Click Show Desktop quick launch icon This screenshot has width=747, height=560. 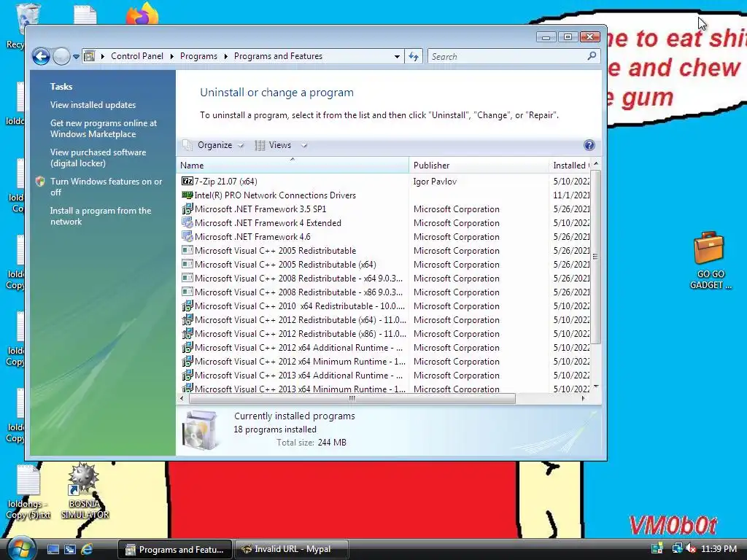tap(53, 549)
